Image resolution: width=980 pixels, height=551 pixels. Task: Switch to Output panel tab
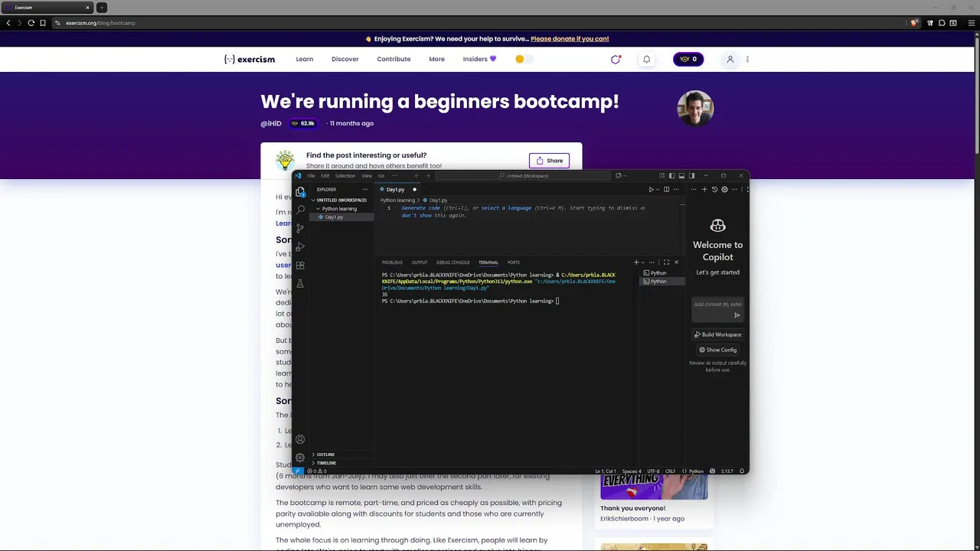420,262
